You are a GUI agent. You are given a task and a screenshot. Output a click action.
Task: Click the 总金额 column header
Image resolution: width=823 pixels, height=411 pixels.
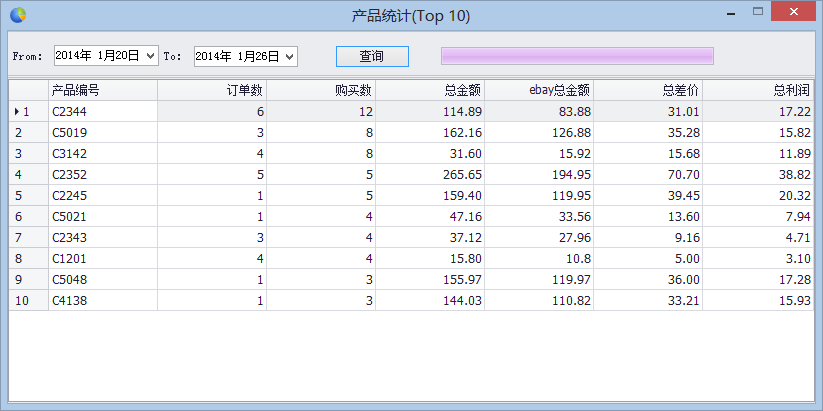coord(430,90)
